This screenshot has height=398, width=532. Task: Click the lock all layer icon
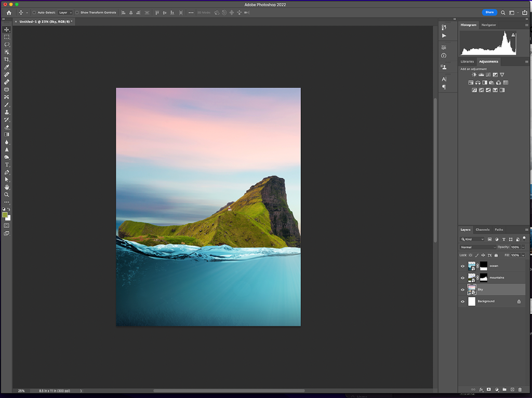point(496,255)
